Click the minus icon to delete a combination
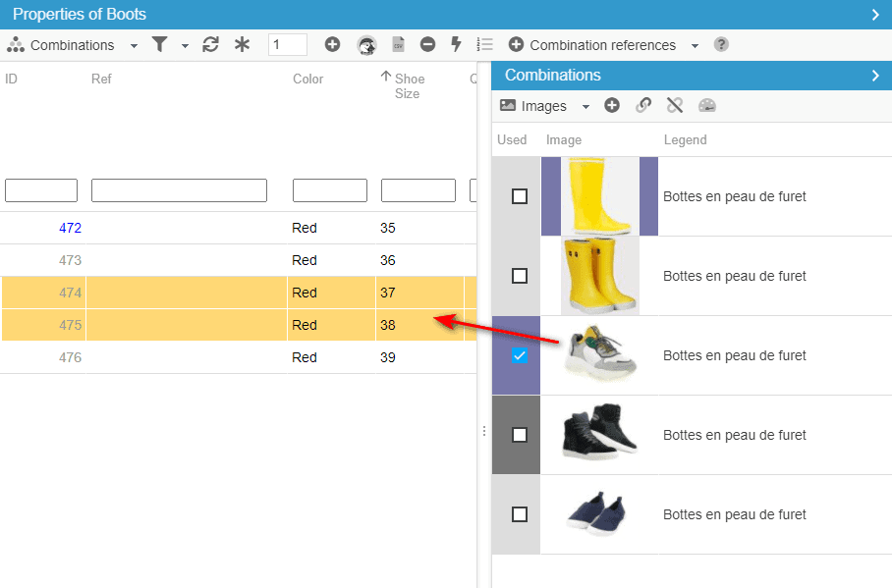 (x=427, y=45)
